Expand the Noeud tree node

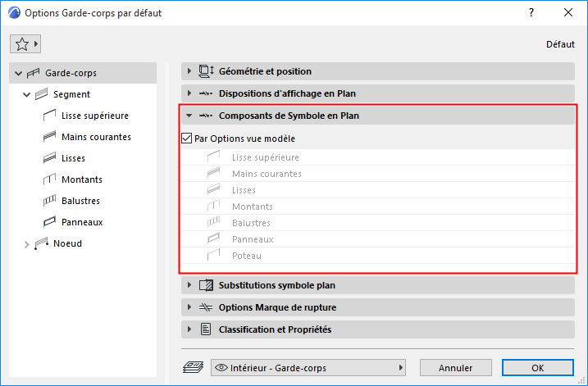[x=26, y=243]
